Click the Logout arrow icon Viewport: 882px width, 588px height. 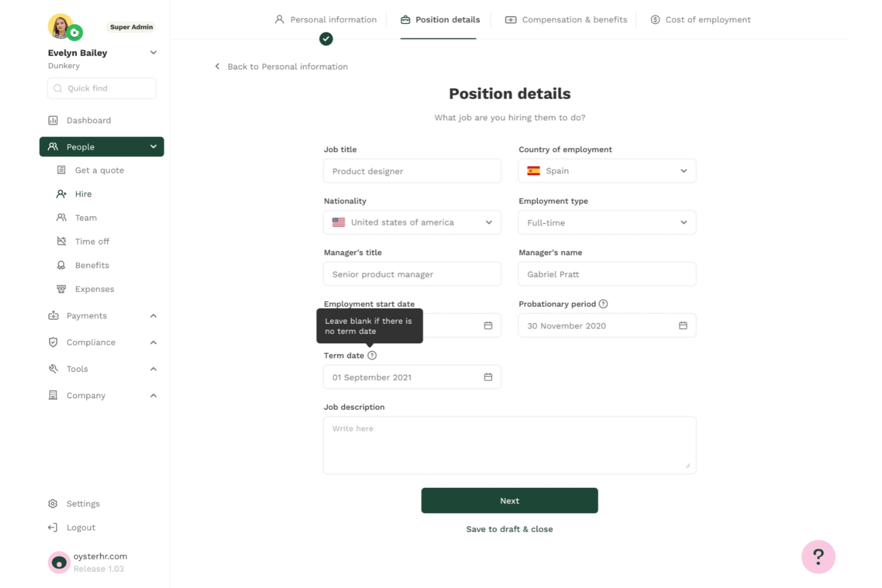click(53, 528)
